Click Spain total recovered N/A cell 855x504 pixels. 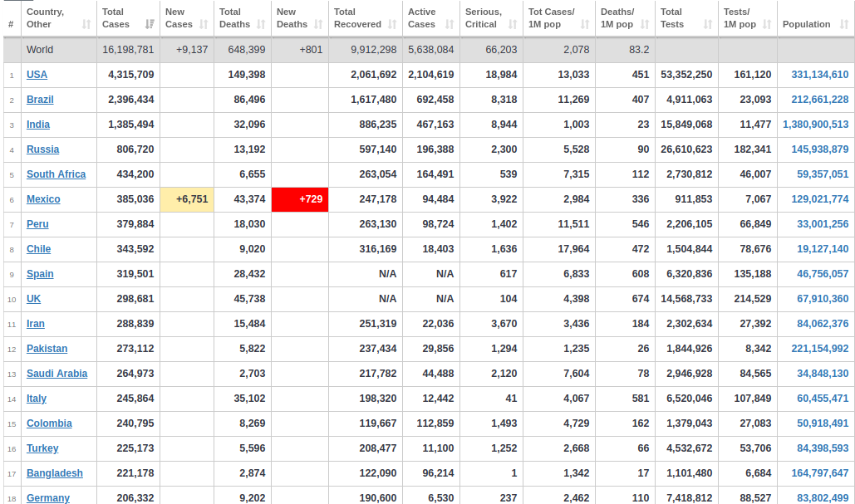click(366, 274)
